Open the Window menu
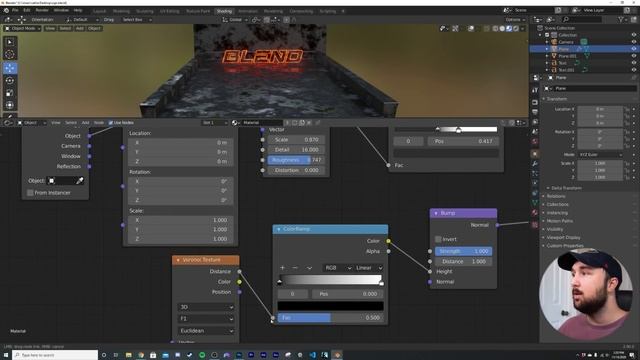This screenshot has height=360, width=640. point(61,10)
